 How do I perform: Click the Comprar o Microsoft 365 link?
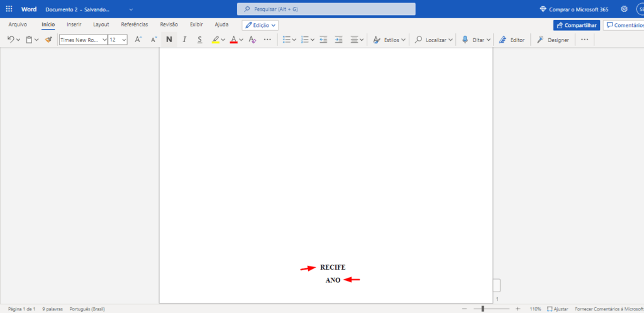tap(574, 9)
